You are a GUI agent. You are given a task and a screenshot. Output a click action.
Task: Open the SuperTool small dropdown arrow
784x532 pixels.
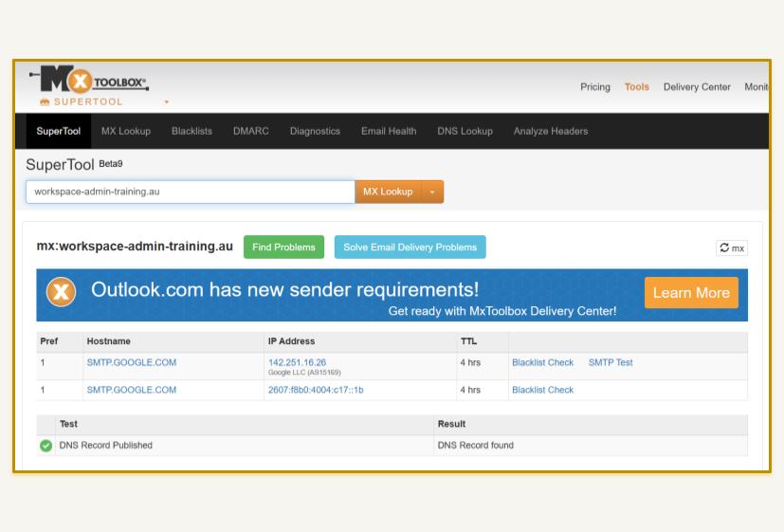(x=167, y=102)
